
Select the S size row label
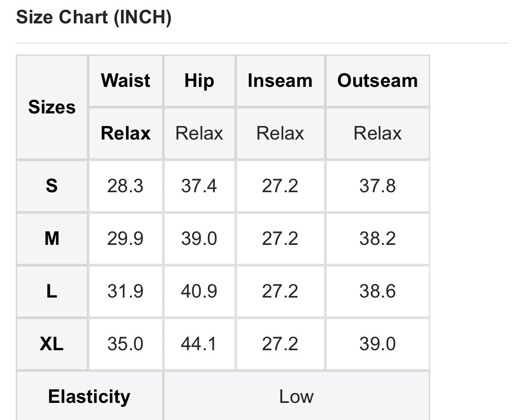click(52, 185)
